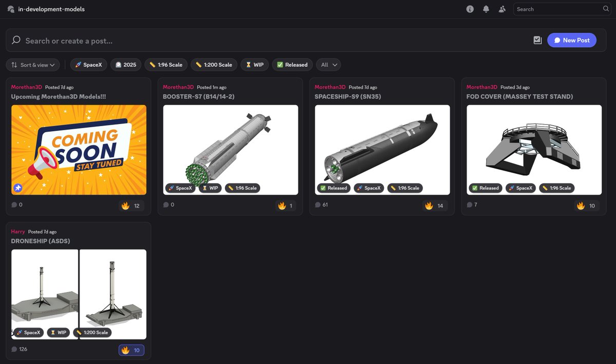616x364 pixels.
Task: Click the magnifier icon in post search bar
Action: click(16, 40)
